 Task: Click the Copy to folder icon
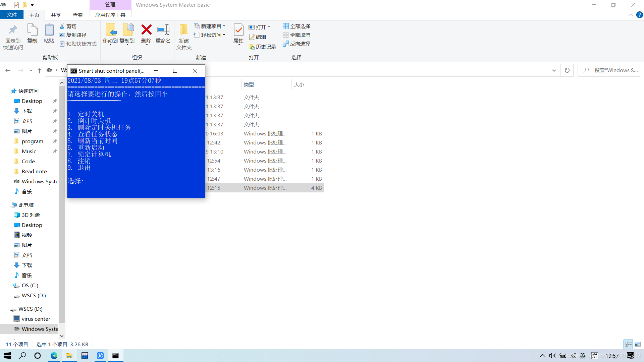pos(127,30)
